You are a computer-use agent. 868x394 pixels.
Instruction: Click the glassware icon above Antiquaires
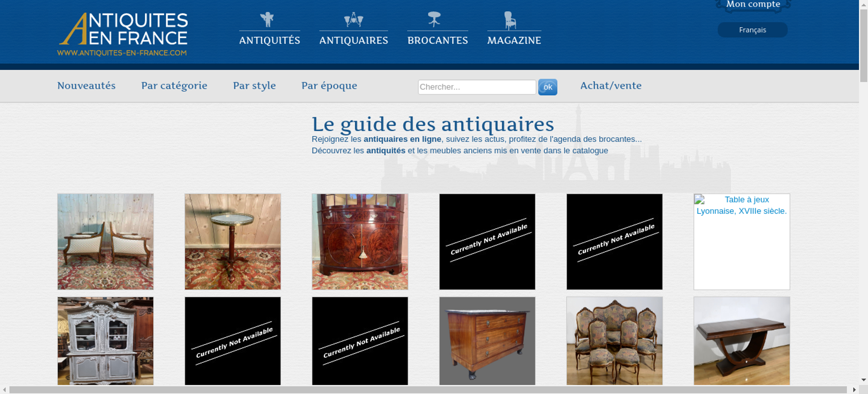point(353,20)
